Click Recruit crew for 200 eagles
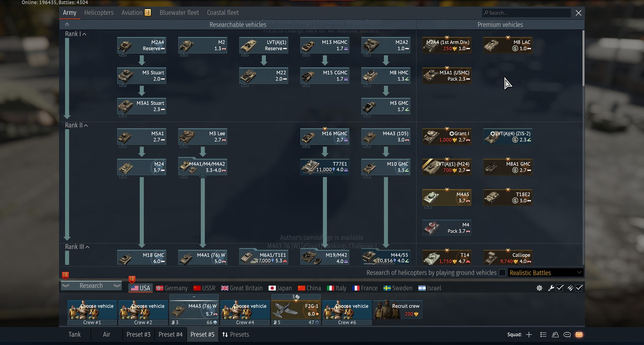This screenshot has height=345, width=644. pyautogui.click(x=398, y=310)
